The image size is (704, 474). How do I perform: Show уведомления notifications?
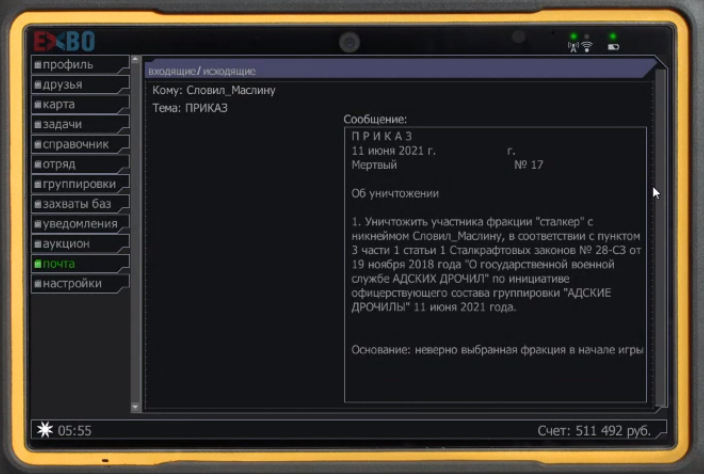coord(80,224)
